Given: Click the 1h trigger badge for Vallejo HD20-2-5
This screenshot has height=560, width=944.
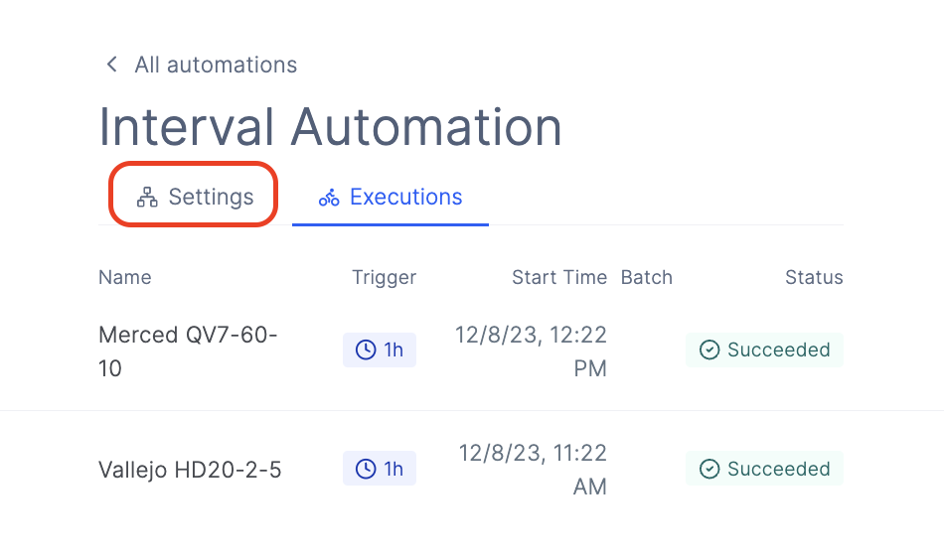Looking at the screenshot, I should tap(380, 468).
